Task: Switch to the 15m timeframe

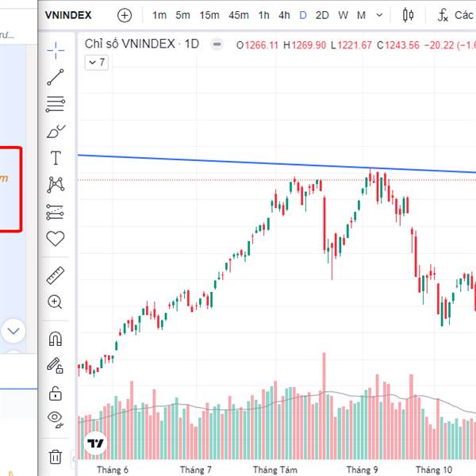Action: 209,15
